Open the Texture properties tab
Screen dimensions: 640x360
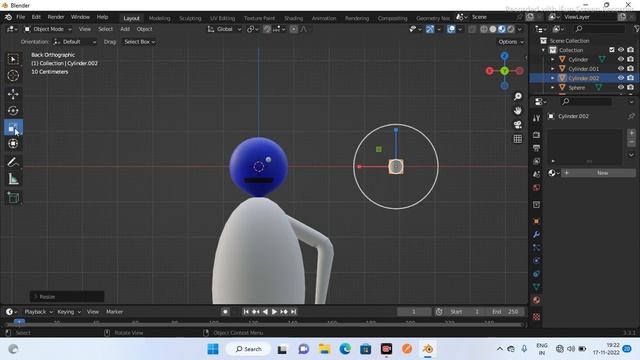[x=536, y=316]
